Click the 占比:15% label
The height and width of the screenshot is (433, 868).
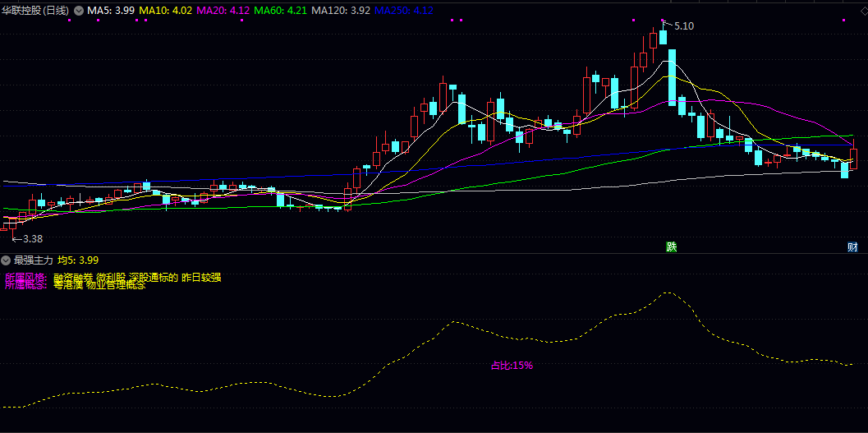[512, 366]
